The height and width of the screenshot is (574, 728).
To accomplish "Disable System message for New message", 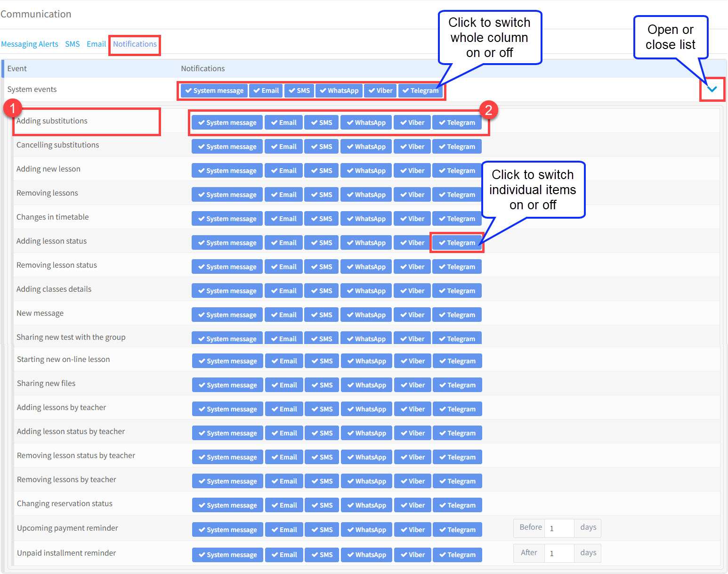I will [x=227, y=315].
